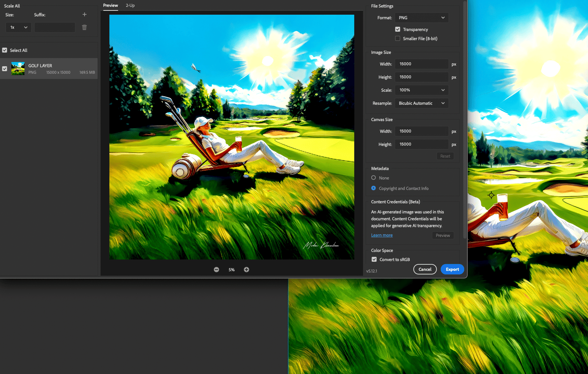Toggle the Select All checkbox
Screen dimensions: 588x374
[5, 50]
